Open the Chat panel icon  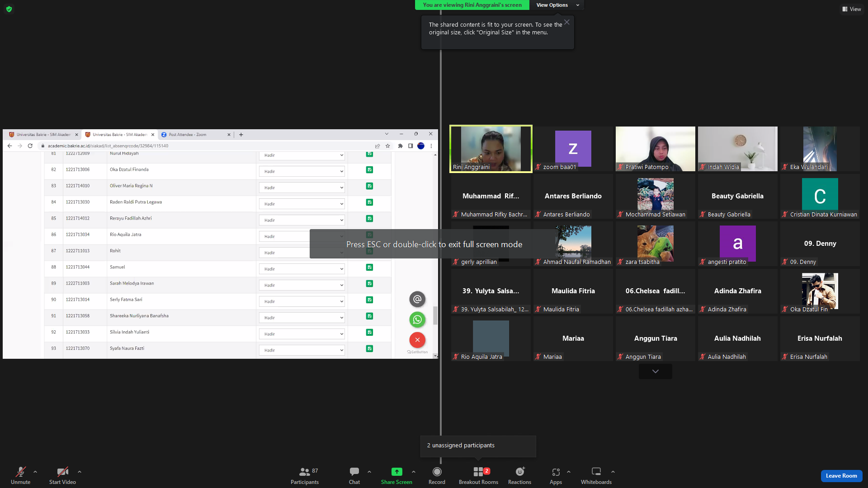pos(354,472)
